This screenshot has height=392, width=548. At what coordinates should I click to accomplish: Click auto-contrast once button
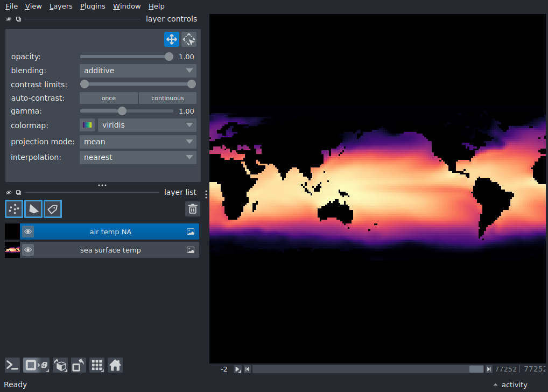109,98
